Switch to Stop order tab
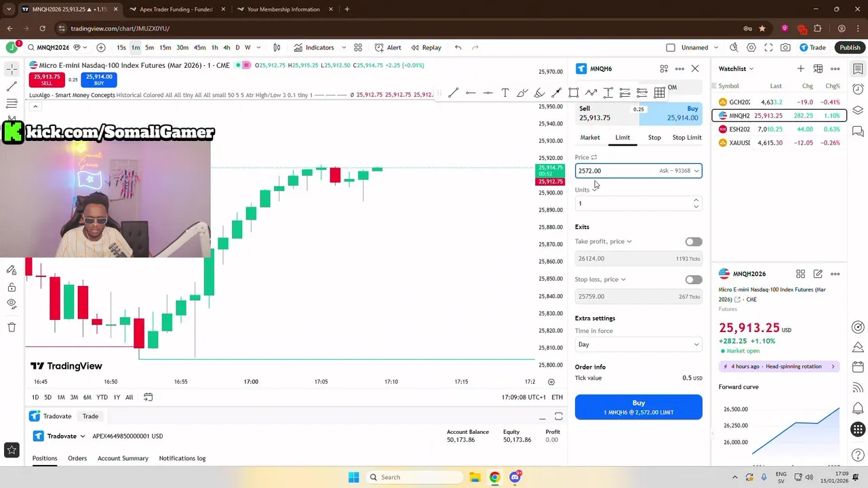 pyautogui.click(x=654, y=138)
